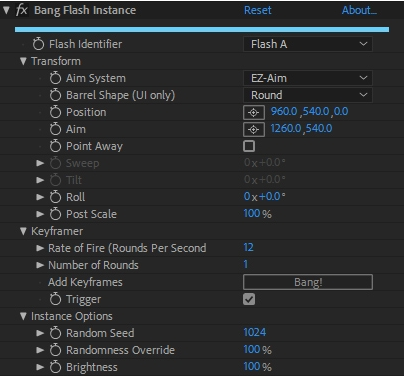This screenshot has width=404, height=376.
Task: Collapse the Instance Options group
Action: point(23,316)
